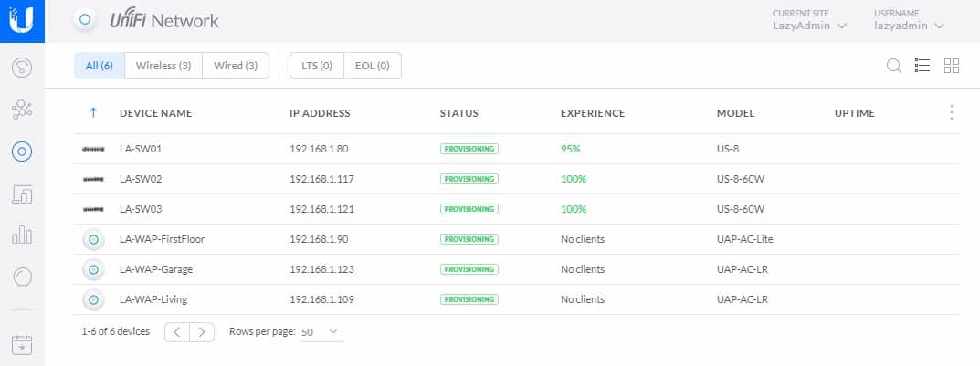Click the LA-WAP-Garage access point icon
Screen dimensions: 980x366
coord(93,269)
